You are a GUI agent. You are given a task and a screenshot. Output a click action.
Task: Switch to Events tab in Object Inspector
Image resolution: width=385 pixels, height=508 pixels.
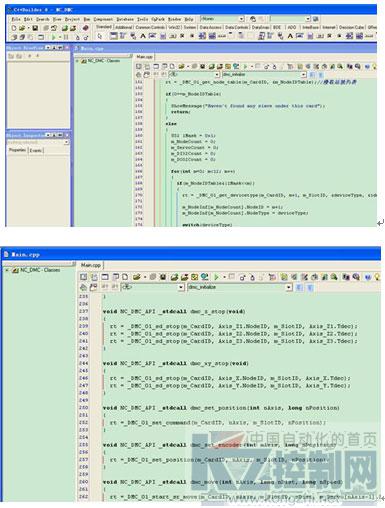(36, 150)
